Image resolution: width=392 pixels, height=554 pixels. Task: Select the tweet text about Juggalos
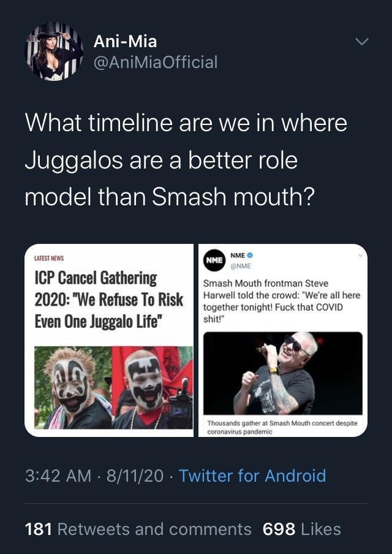[x=184, y=158]
